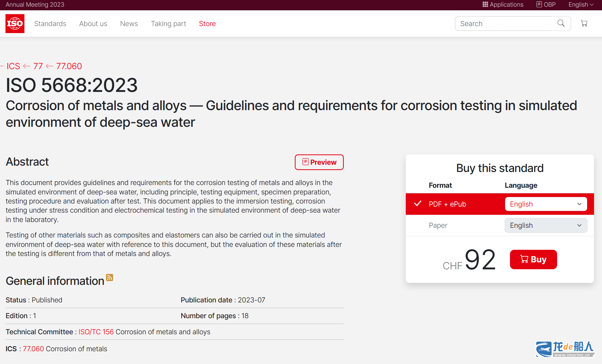
Task: Open the Standards menu item
Action: point(50,24)
